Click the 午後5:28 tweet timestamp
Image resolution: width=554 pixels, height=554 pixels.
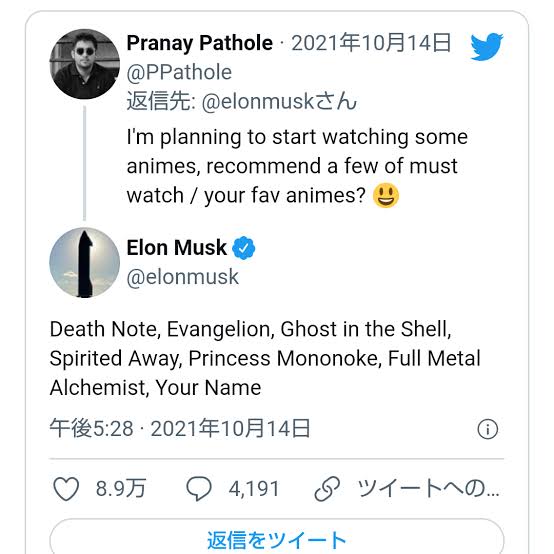click(x=92, y=428)
